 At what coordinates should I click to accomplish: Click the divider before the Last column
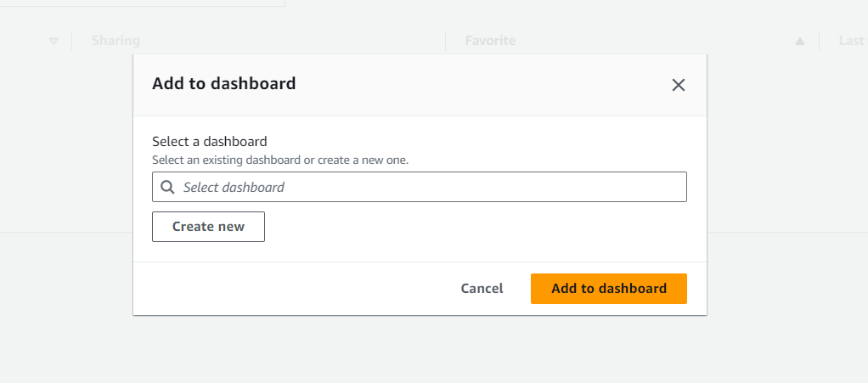pos(820,41)
